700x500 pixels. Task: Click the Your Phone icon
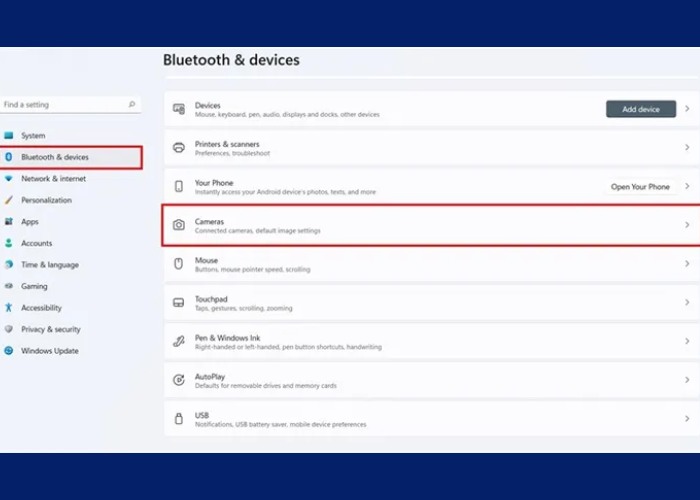pyautogui.click(x=178, y=186)
